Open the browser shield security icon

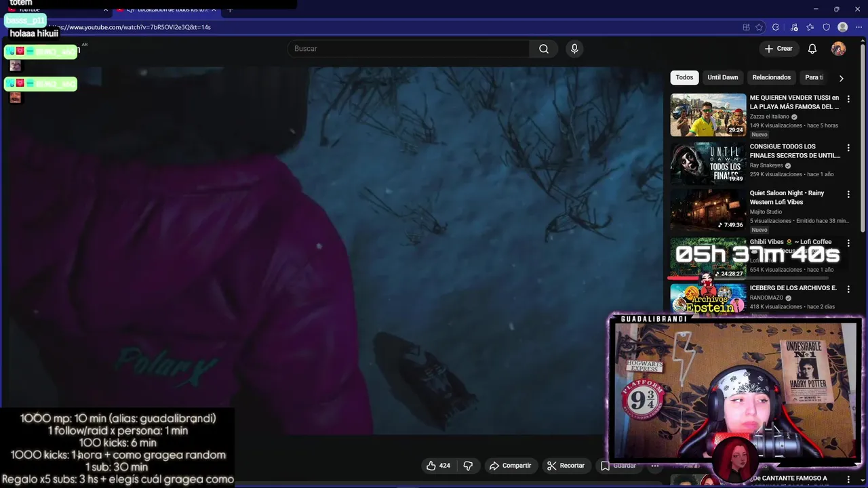(826, 27)
